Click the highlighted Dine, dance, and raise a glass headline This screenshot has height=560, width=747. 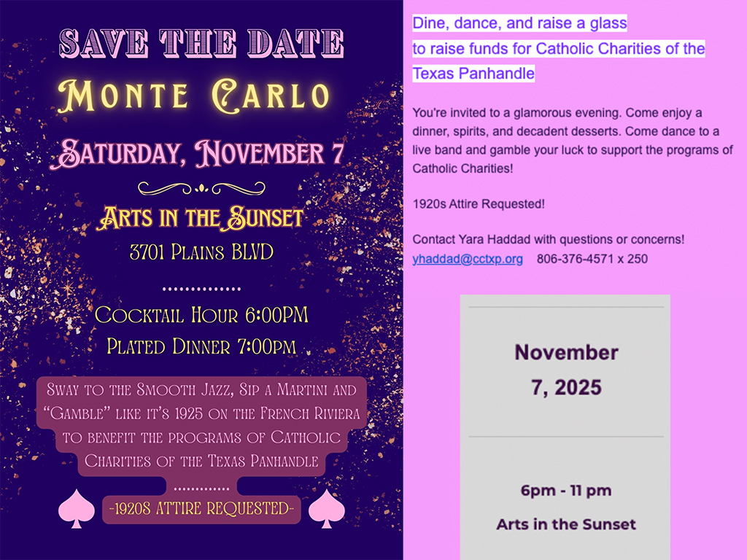519,23
